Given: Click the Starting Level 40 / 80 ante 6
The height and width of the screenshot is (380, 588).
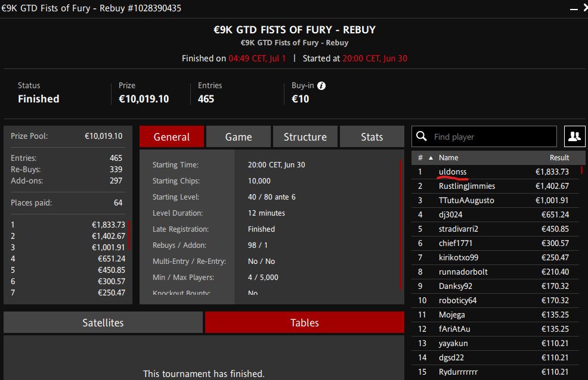Looking at the screenshot, I should [x=271, y=197].
